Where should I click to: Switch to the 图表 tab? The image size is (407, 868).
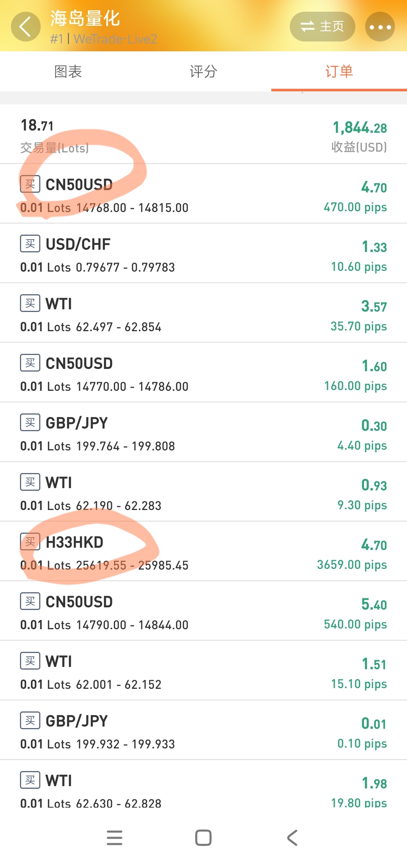[x=68, y=71]
